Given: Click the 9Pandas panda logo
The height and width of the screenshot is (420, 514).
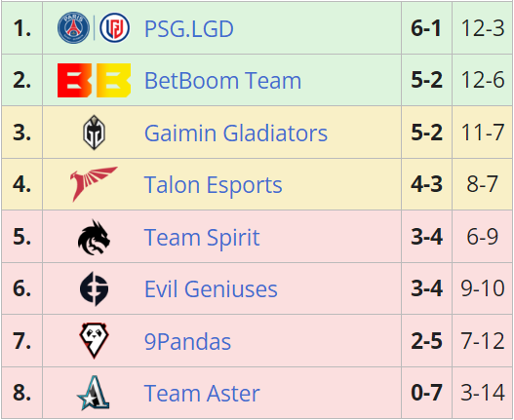Looking at the screenshot, I should [x=94, y=341].
